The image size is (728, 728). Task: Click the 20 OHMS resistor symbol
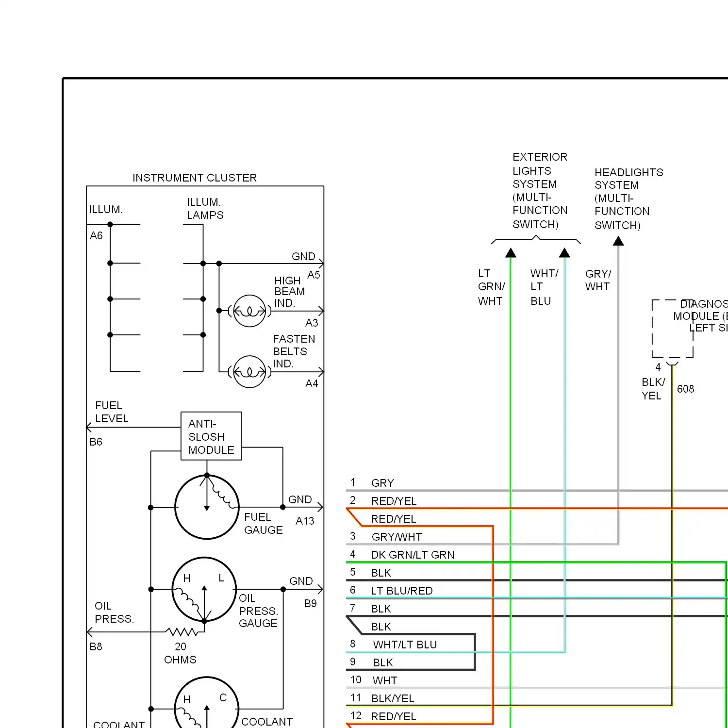[x=182, y=632]
